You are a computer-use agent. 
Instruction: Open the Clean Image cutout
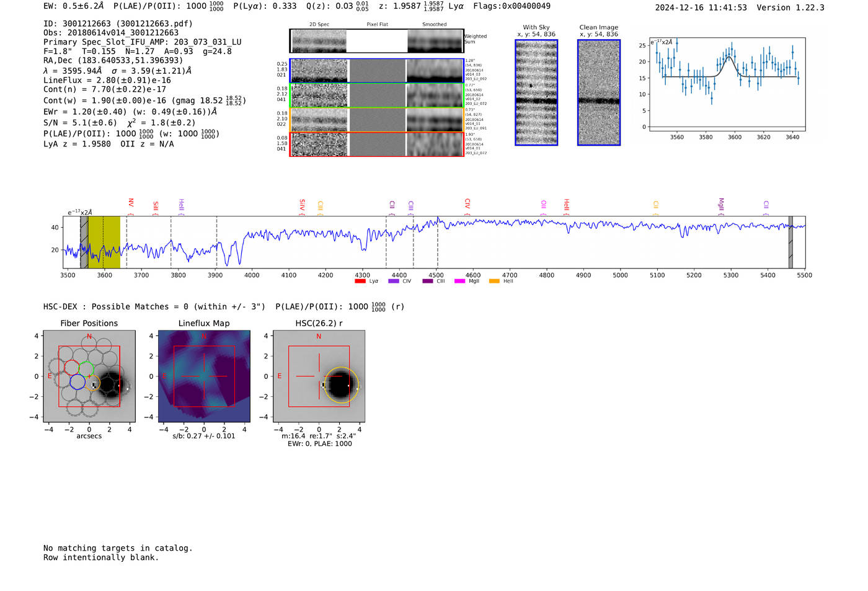click(599, 92)
